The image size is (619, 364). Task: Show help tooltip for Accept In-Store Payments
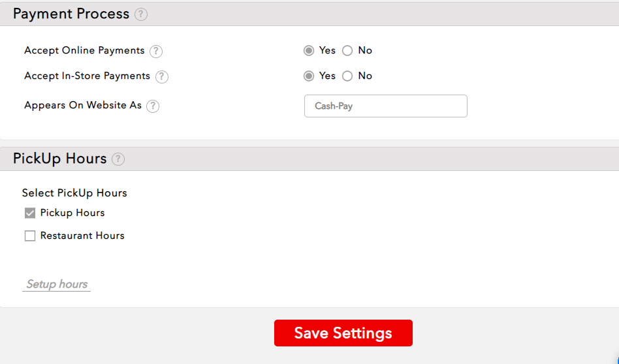[161, 76]
